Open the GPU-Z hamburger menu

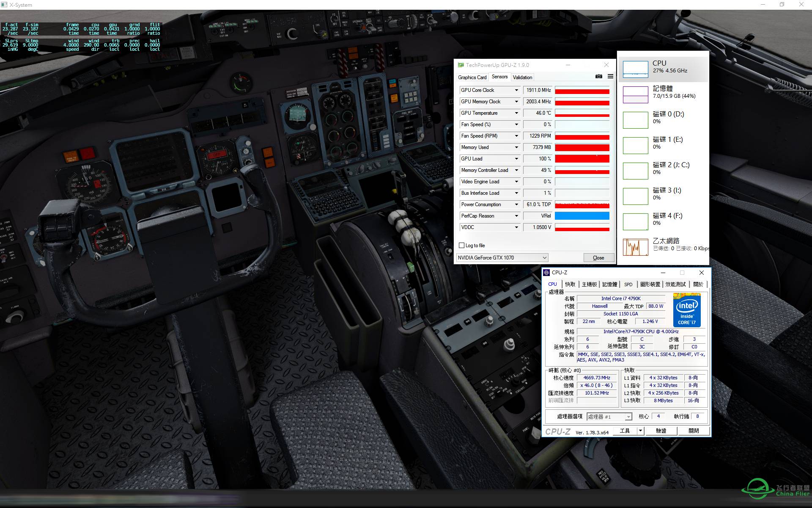coord(610,77)
